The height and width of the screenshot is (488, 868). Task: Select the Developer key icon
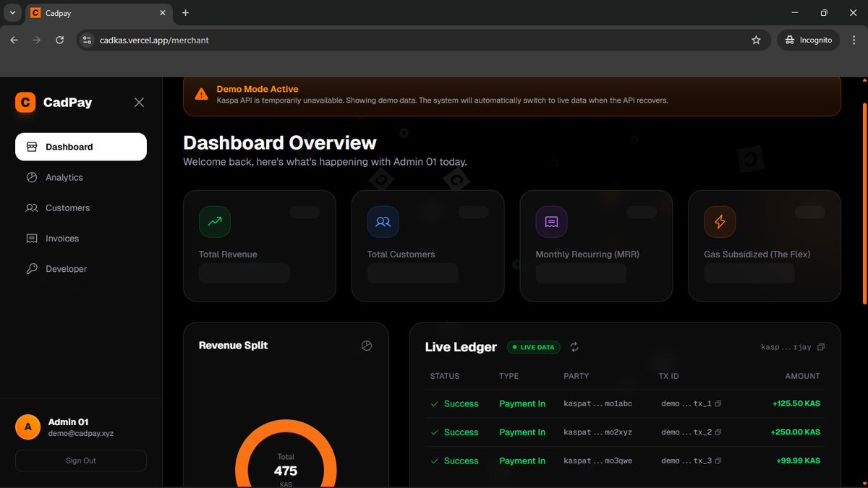[x=30, y=268]
